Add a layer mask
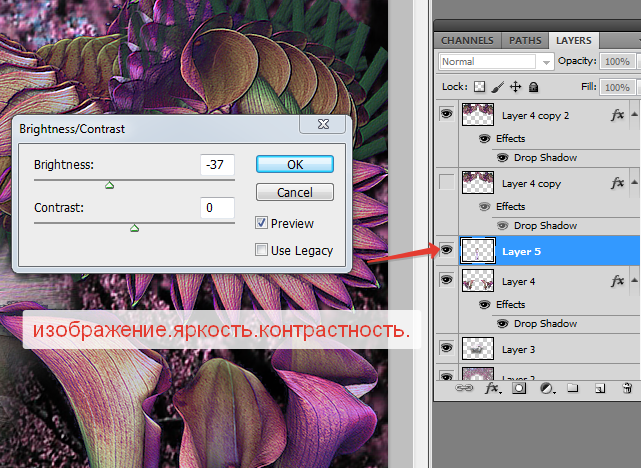 pos(519,388)
